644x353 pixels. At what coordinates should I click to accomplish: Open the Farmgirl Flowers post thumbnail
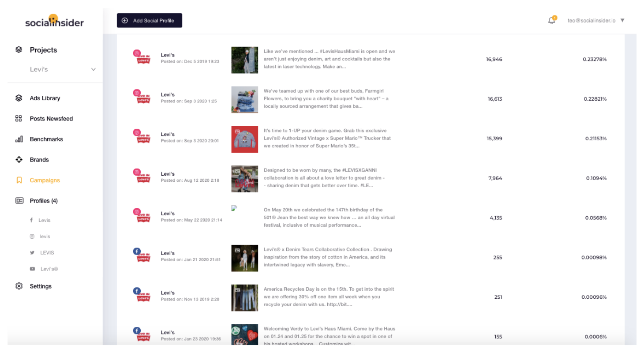pyautogui.click(x=244, y=99)
